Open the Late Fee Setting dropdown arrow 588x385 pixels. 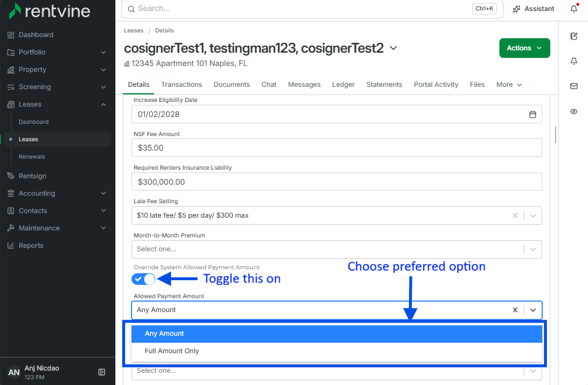pos(533,215)
